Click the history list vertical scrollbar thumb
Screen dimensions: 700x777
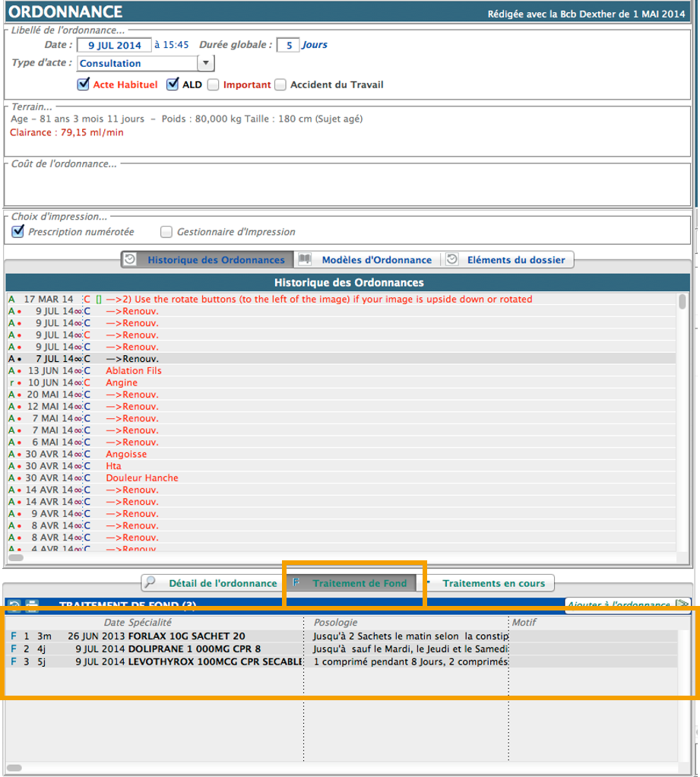tap(683, 302)
